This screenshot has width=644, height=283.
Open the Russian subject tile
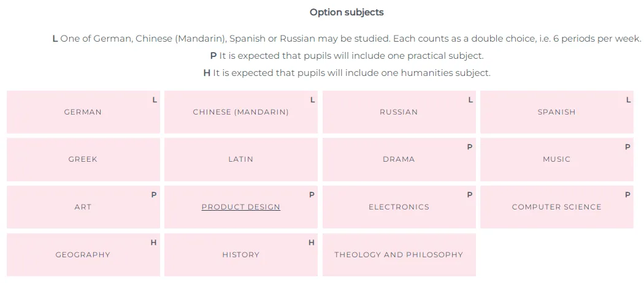[399, 112]
